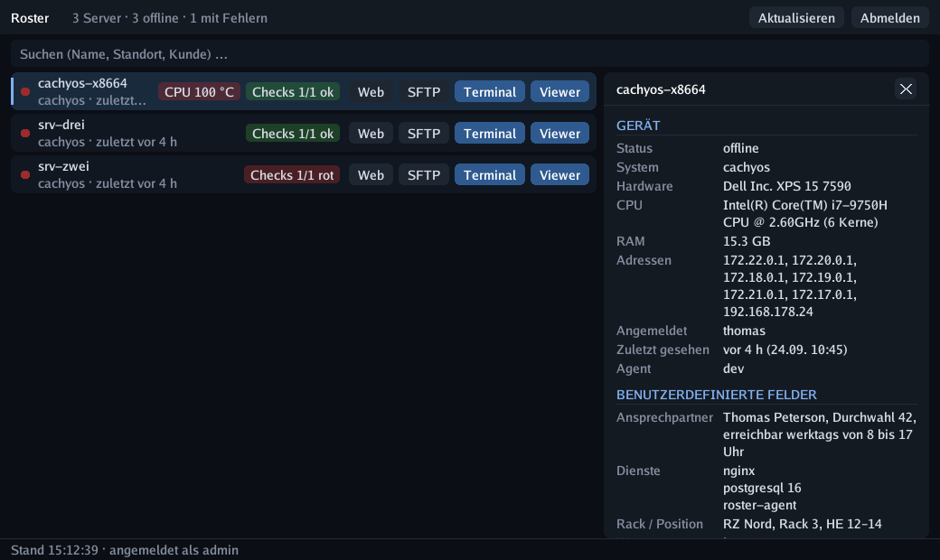
Task: Select the srv-zwei server name
Action: coord(63,166)
